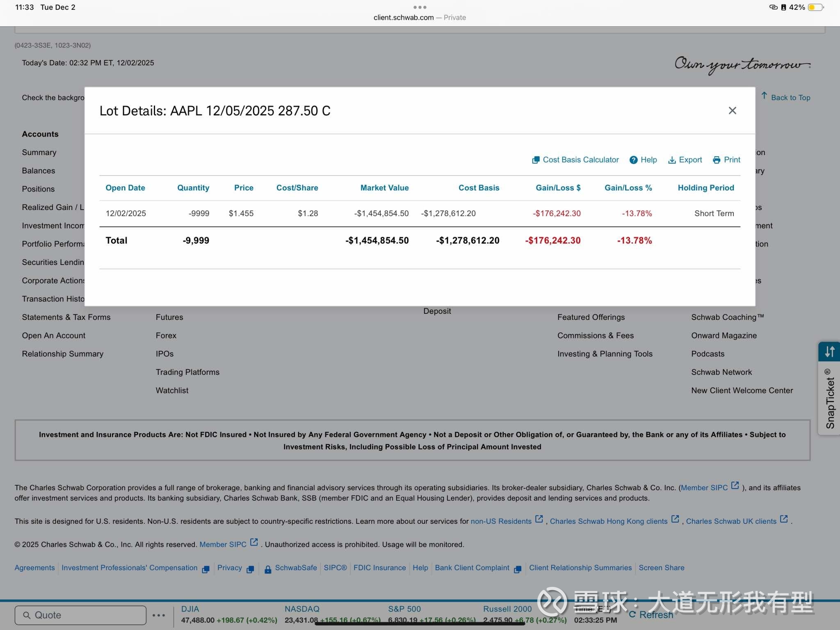Go to Trading Platforms menu item
Screen dimensions: 840x630
pos(187,372)
